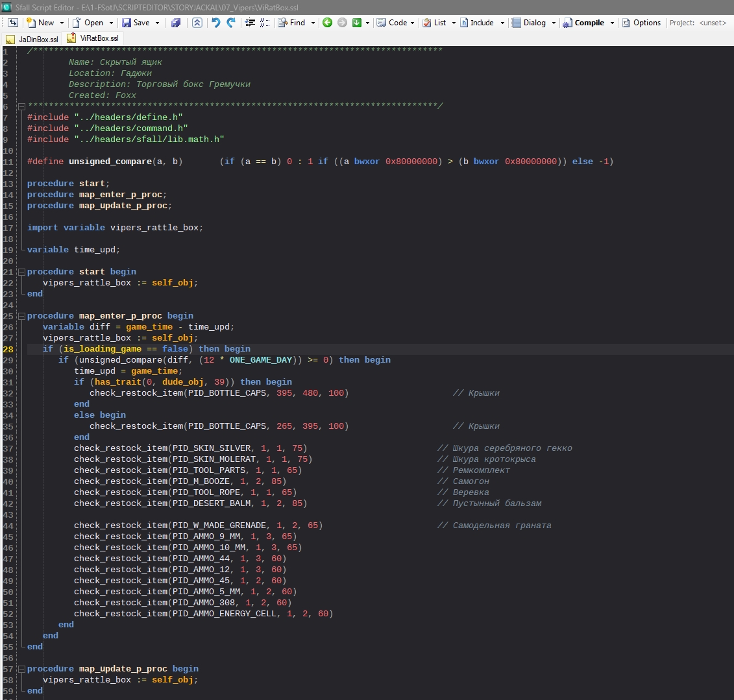Click PID_SKIN_SILVER in line 37
Image resolution: width=734 pixels, height=700 pixels.
[212, 448]
